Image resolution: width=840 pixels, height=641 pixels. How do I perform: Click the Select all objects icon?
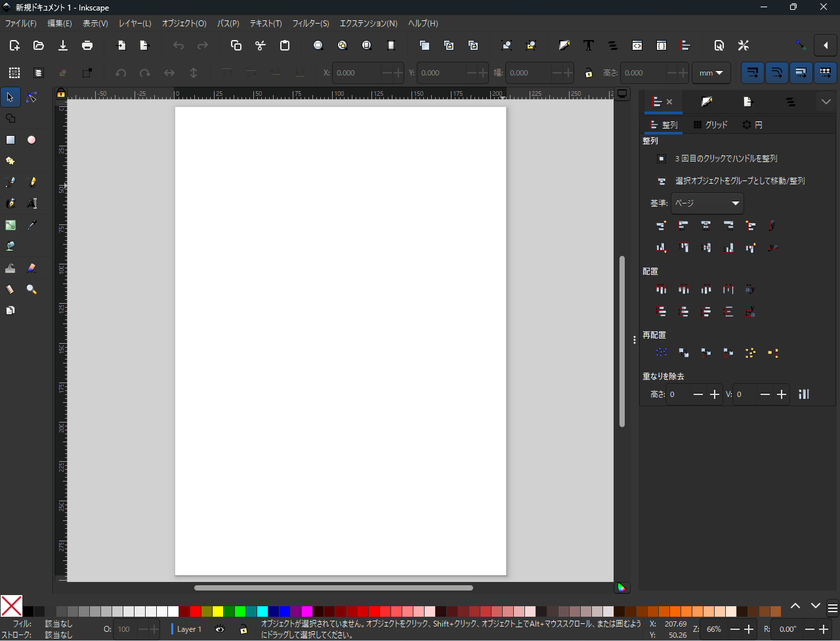14,73
